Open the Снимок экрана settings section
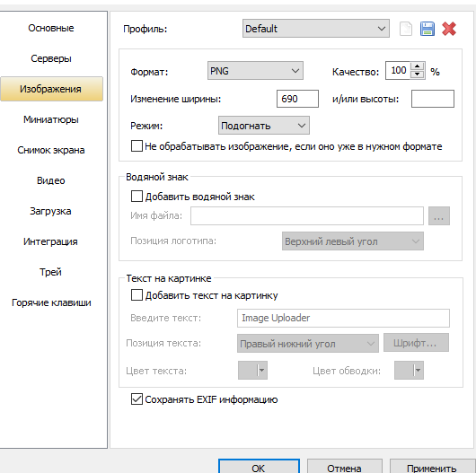The image size is (476, 473). (51, 150)
